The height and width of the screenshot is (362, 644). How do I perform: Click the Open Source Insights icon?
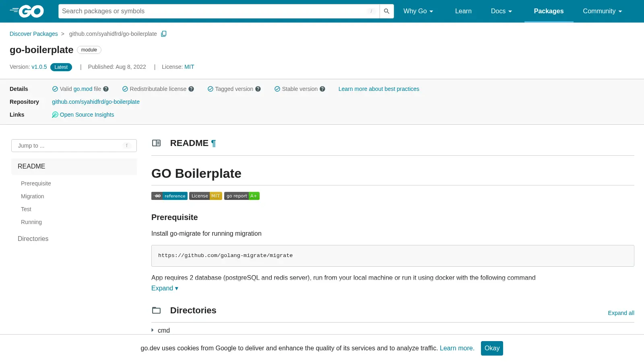click(55, 115)
